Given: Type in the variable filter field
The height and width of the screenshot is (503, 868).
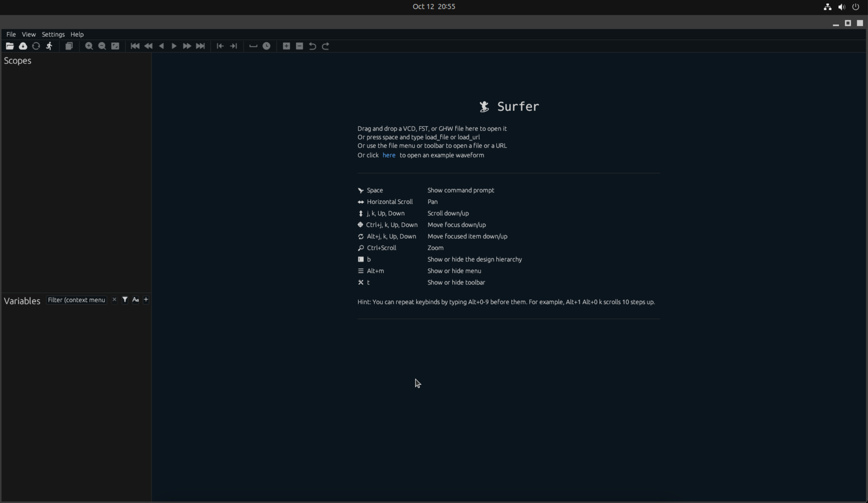Looking at the screenshot, I should (x=76, y=300).
